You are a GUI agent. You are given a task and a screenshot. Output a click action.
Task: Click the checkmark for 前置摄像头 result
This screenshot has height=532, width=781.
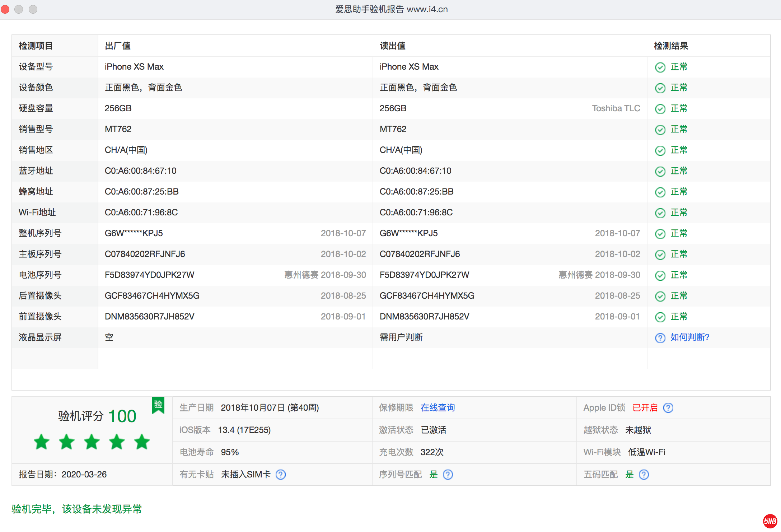(x=660, y=317)
